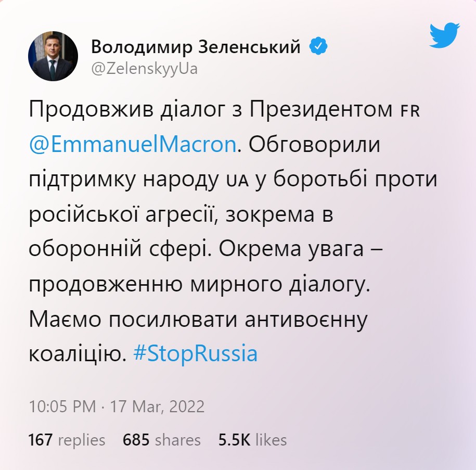Viewport: 476px width, 470px height.
Task: Open the @ZelenskyyUa handle link
Action: tap(144, 69)
